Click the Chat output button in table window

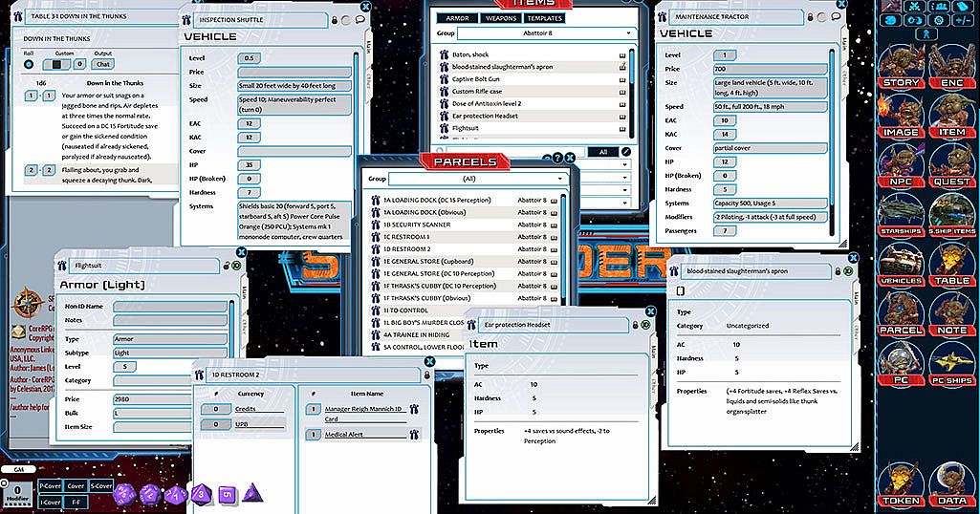103,64
